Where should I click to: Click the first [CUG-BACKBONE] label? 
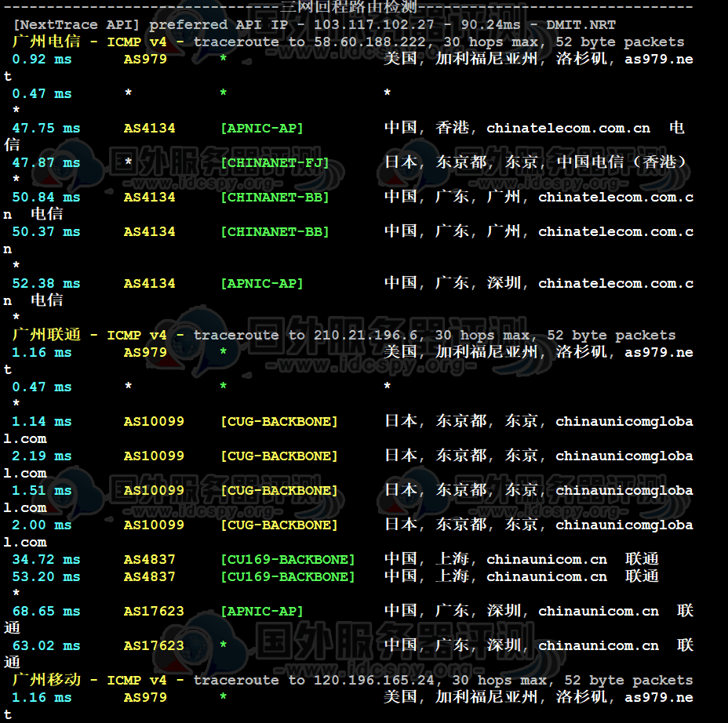pos(279,421)
